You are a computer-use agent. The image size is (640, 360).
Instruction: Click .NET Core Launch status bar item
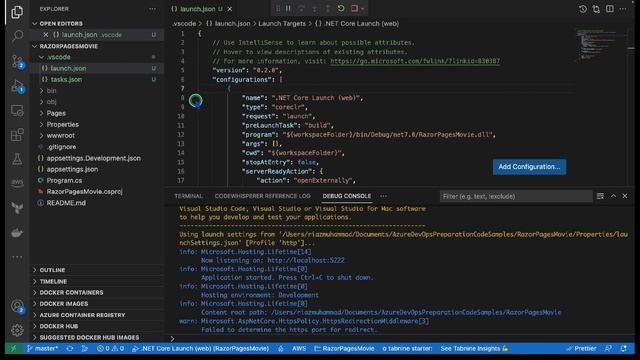coord(200,349)
